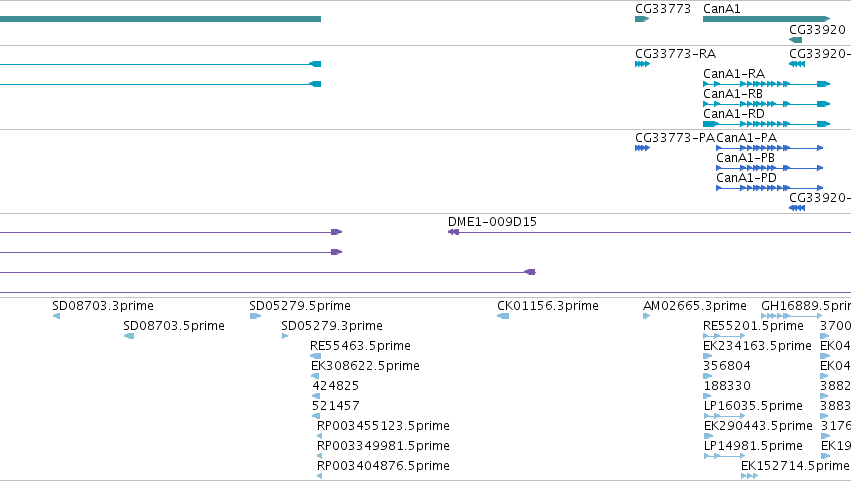Click the CanA1-RD transcript glyph
Screen dimensions: 851x481
tap(766, 124)
